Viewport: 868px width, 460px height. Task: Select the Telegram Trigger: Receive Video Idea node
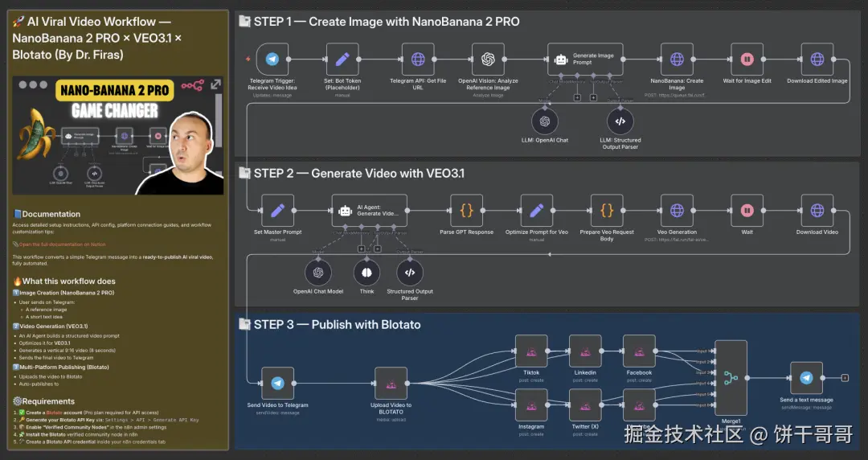(x=272, y=60)
